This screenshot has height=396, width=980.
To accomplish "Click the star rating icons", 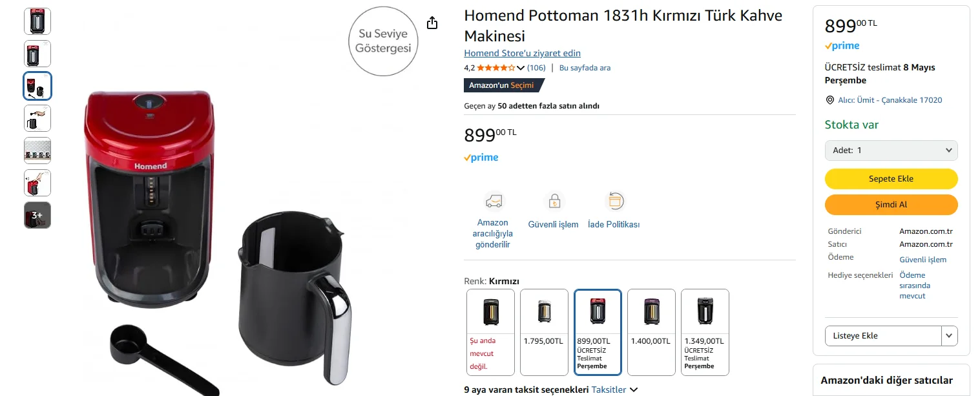I will tap(495, 68).
